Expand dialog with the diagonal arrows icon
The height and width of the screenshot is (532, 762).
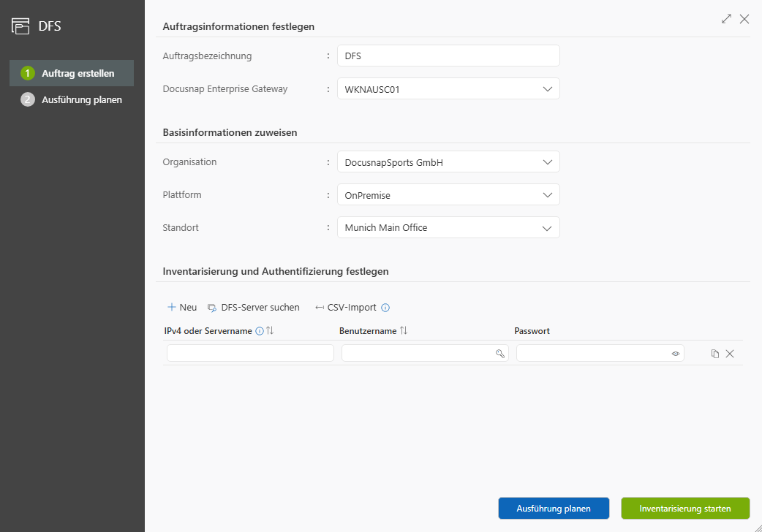726,19
